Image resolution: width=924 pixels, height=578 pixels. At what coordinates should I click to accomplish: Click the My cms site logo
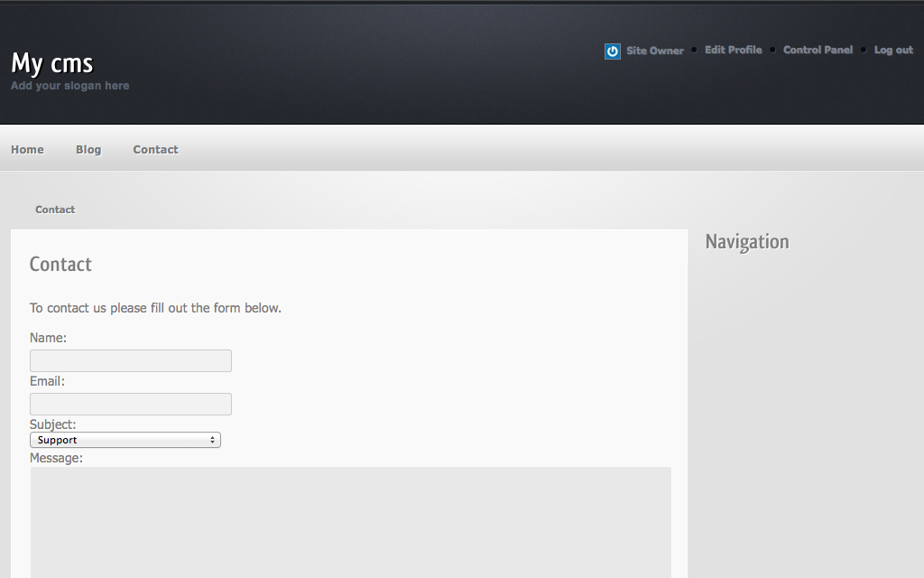click(51, 63)
